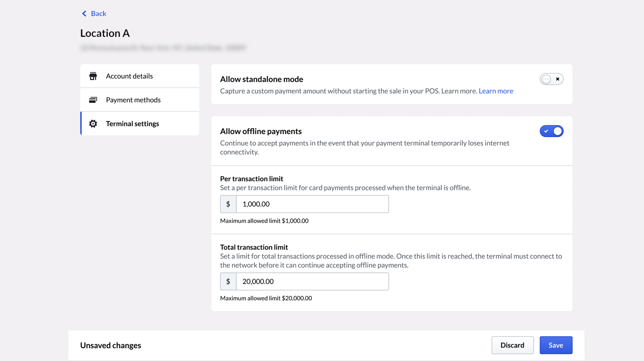Click the Unsaved changes label in footer
This screenshot has width=644, height=361.
point(110,345)
